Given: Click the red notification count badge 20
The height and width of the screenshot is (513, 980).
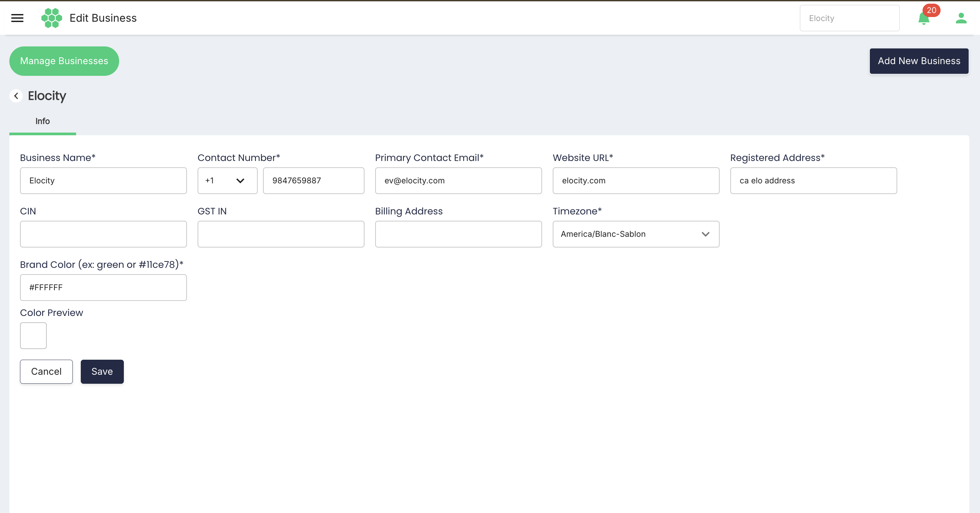Looking at the screenshot, I should (931, 10).
